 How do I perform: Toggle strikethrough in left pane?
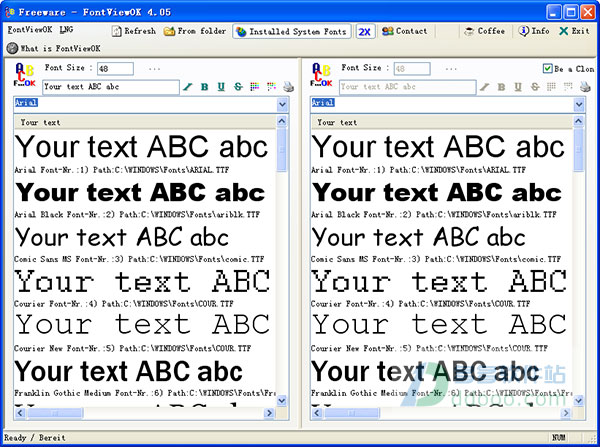click(238, 87)
